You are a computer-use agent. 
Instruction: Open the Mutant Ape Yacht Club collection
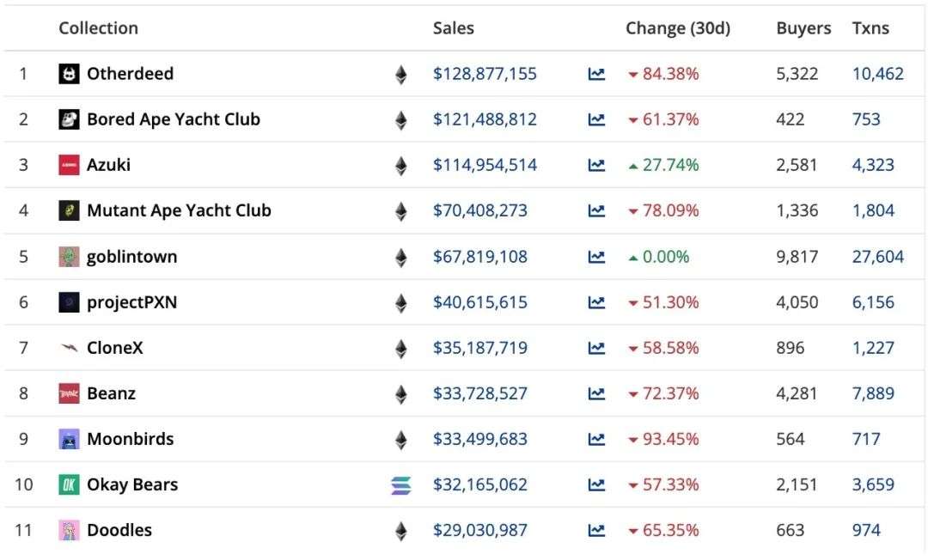point(178,210)
